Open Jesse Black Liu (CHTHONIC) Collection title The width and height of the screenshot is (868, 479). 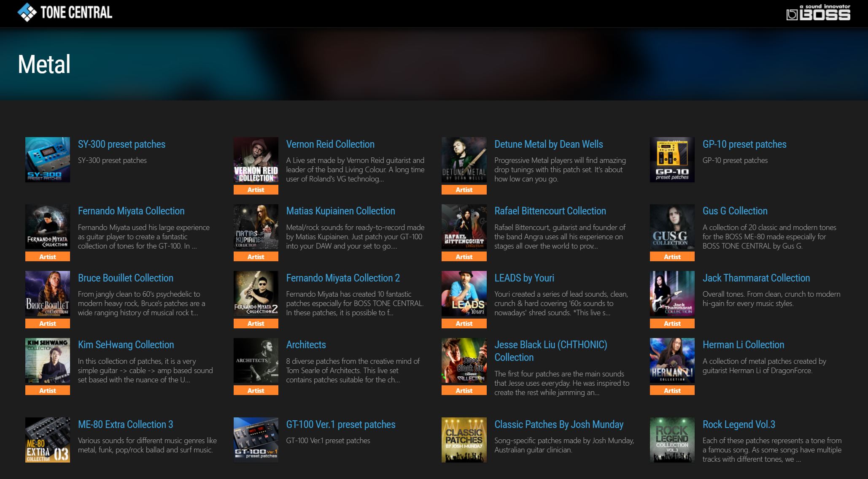coord(551,351)
